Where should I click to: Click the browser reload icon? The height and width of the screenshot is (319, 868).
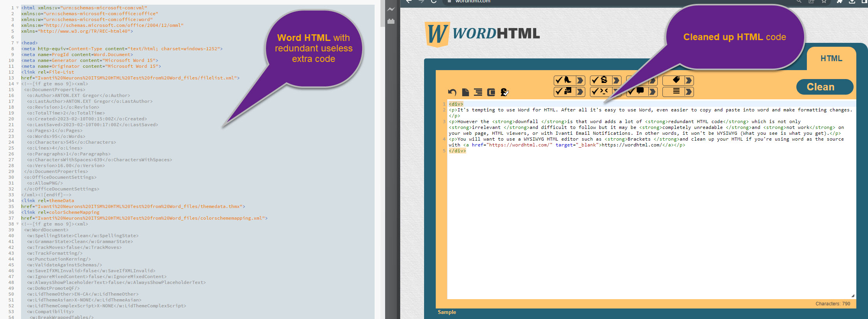click(x=433, y=2)
